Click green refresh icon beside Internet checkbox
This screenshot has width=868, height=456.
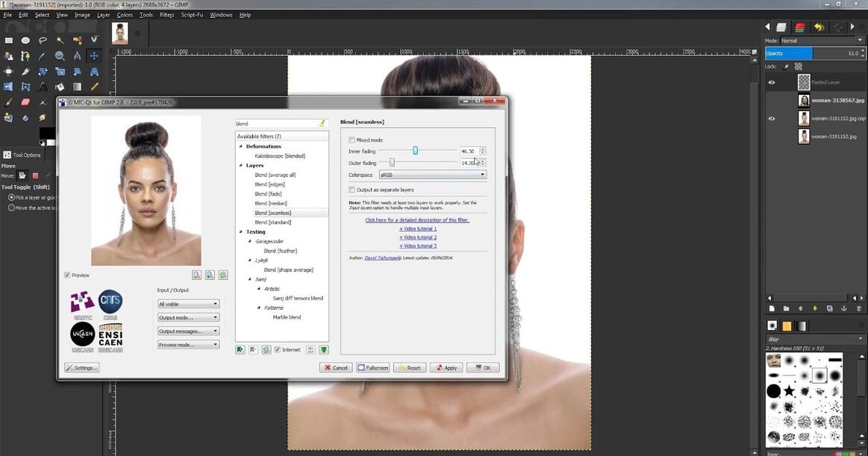266,350
